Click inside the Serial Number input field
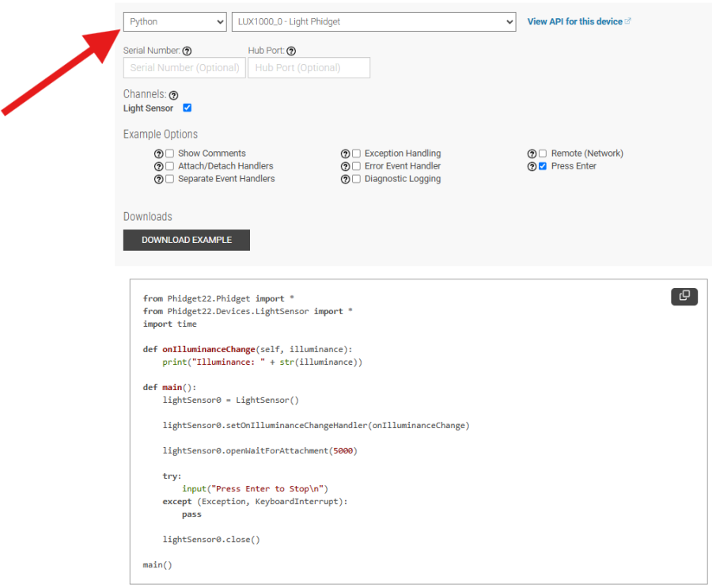 [x=184, y=67]
